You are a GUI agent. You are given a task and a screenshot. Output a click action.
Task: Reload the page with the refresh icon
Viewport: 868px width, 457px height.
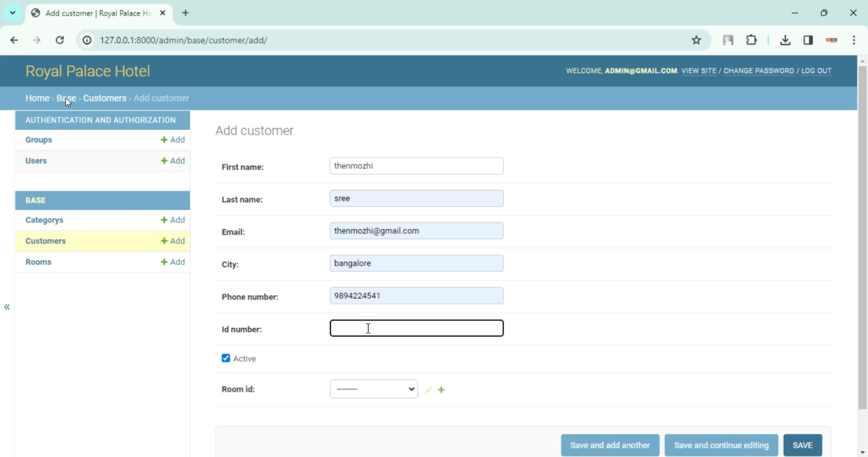[x=60, y=40]
